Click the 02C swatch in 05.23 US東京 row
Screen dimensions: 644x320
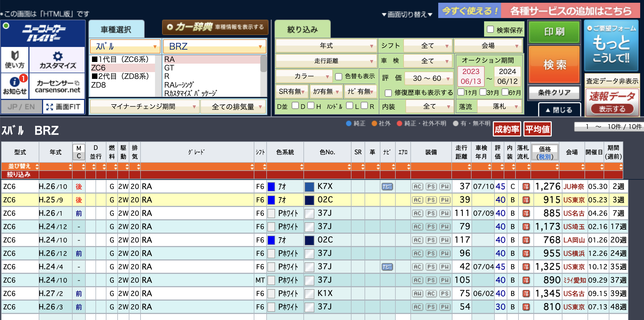(309, 200)
